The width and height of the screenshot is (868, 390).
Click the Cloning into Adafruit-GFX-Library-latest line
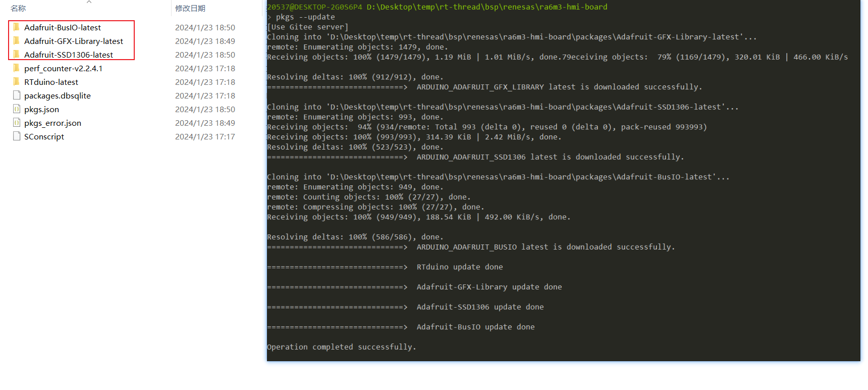click(x=512, y=37)
